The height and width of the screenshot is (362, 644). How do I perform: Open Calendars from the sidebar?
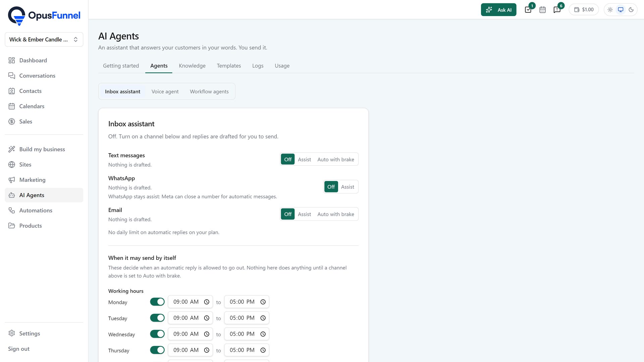point(44,106)
